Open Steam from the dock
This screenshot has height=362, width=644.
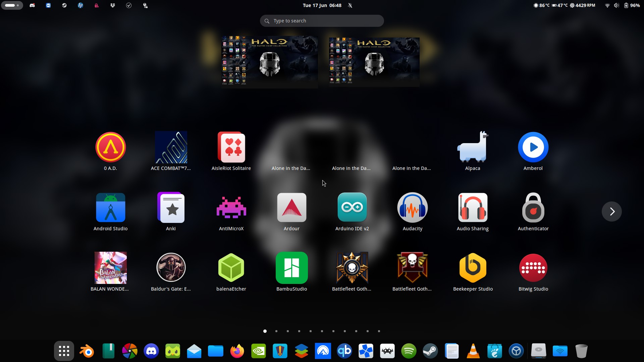(430, 351)
